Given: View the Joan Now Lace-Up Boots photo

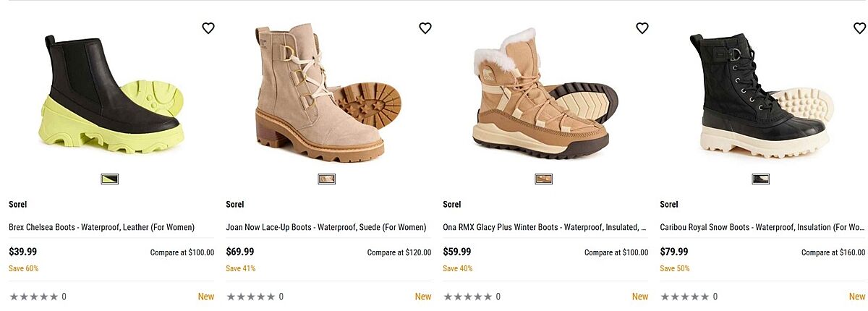Looking at the screenshot, I should pos(325,94).
